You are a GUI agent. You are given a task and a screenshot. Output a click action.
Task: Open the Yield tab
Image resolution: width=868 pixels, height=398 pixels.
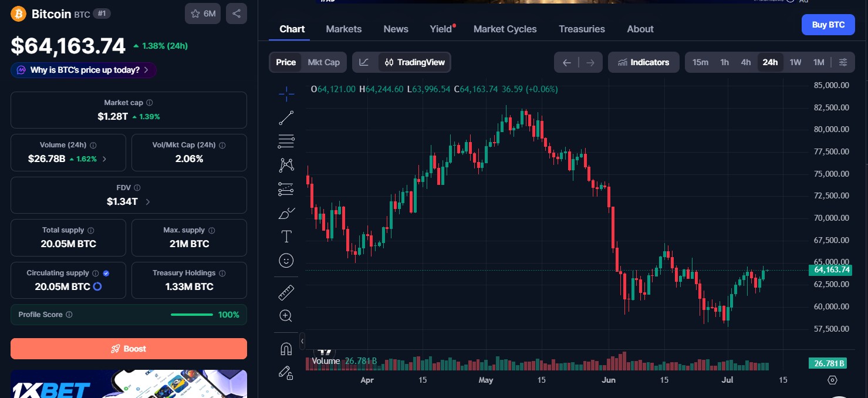coord(441,29)
